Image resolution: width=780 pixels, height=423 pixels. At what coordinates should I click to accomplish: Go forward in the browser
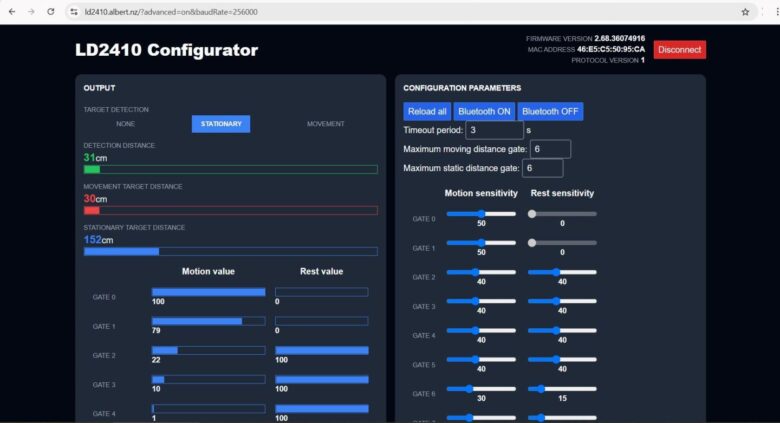tap(31, 11)
